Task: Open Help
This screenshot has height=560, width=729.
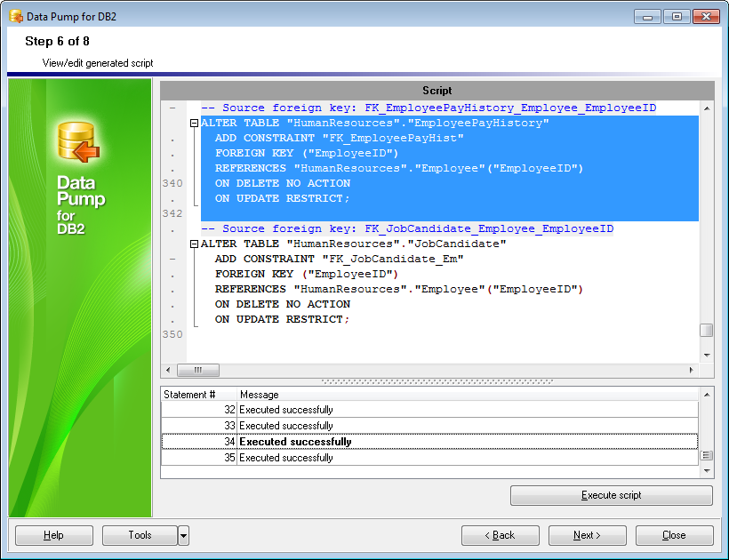Action: point(54,535)
